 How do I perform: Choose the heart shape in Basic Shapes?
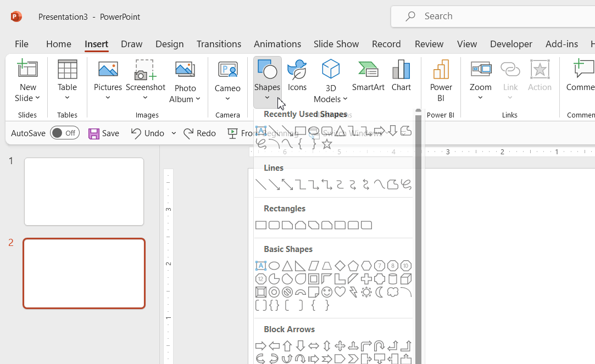[340, 292]
